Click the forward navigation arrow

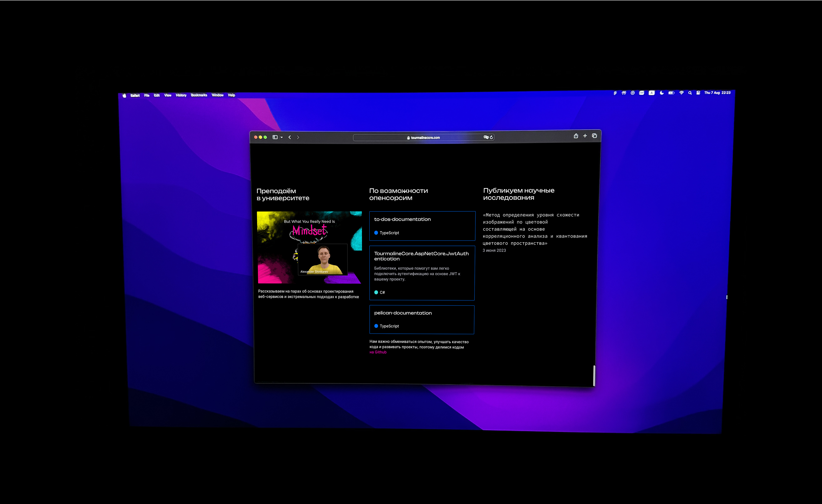298,137
